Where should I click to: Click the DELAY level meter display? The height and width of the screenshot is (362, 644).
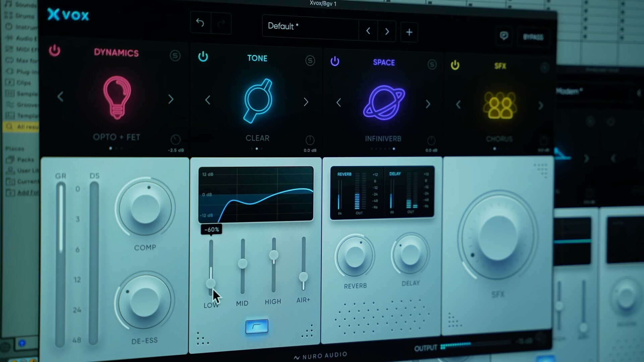[x=410, y=192]
